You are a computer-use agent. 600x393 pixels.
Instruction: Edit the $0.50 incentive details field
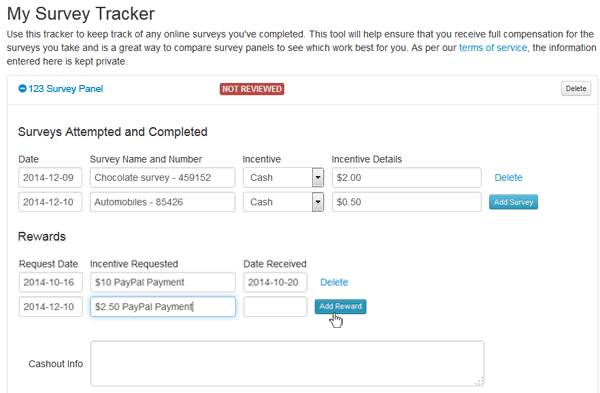[406, 202]
